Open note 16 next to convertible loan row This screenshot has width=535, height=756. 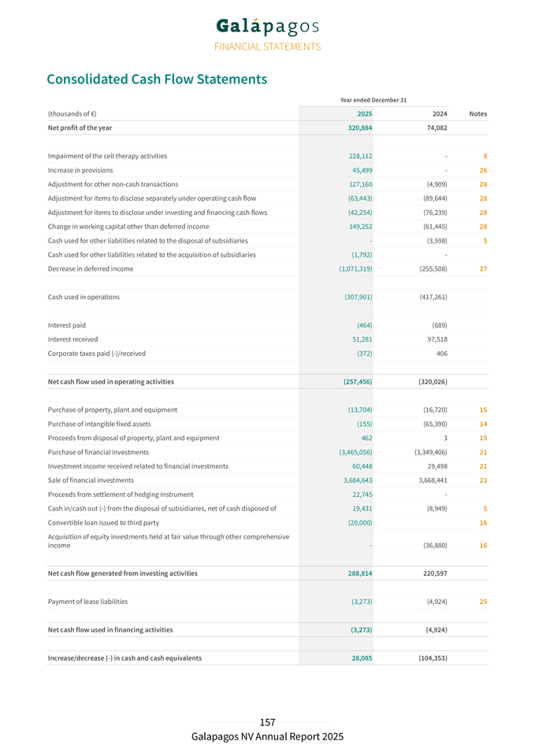(482, 523)
